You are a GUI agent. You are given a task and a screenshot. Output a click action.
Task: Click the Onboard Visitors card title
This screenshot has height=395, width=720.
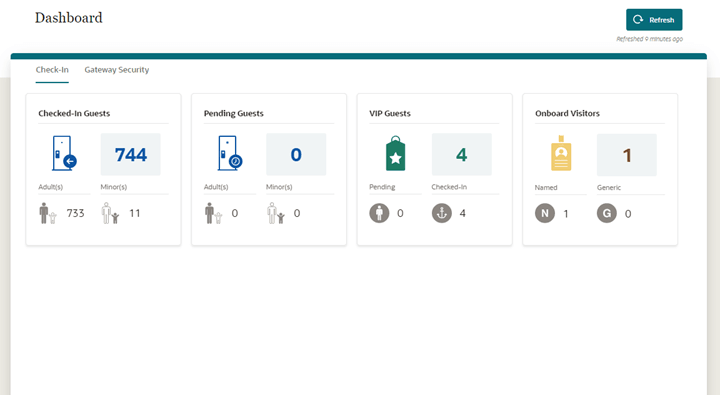pos(567,113)
